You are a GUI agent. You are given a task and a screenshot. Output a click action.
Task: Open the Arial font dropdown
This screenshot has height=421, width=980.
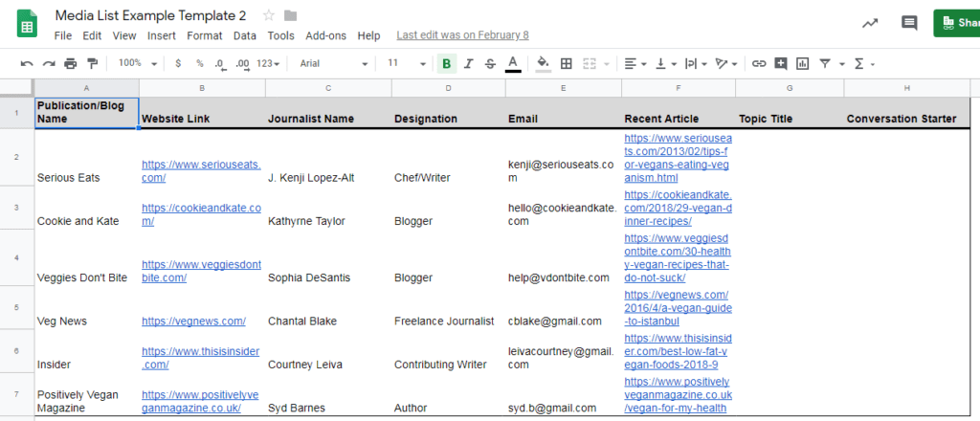pyautogui.click(x=332, y=63)
